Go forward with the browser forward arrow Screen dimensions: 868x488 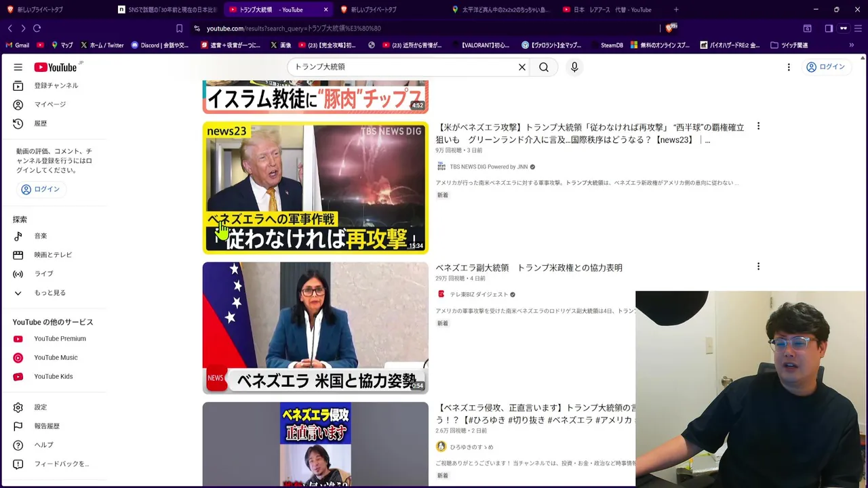23,28
